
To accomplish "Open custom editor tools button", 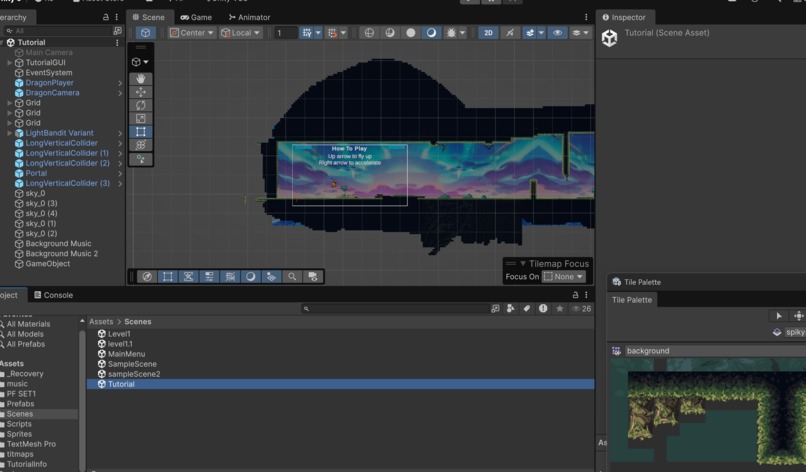I will 140,159.
